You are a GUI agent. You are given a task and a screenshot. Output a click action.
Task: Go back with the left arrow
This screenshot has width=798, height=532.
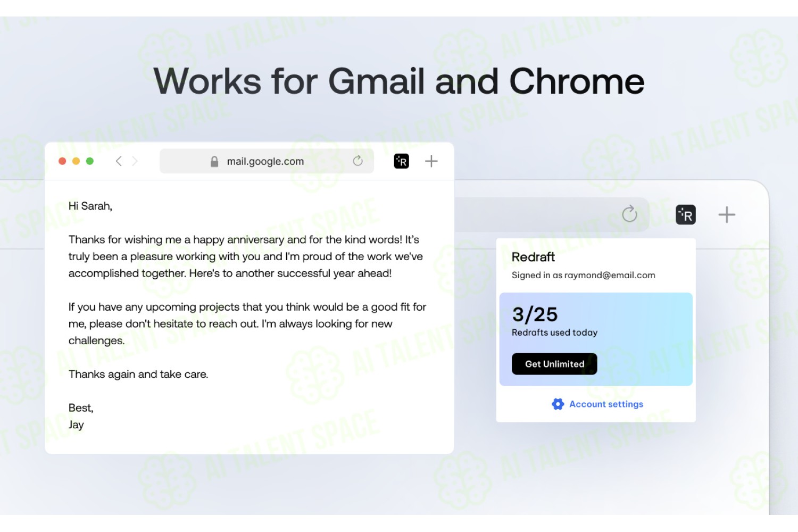point(119,161)
